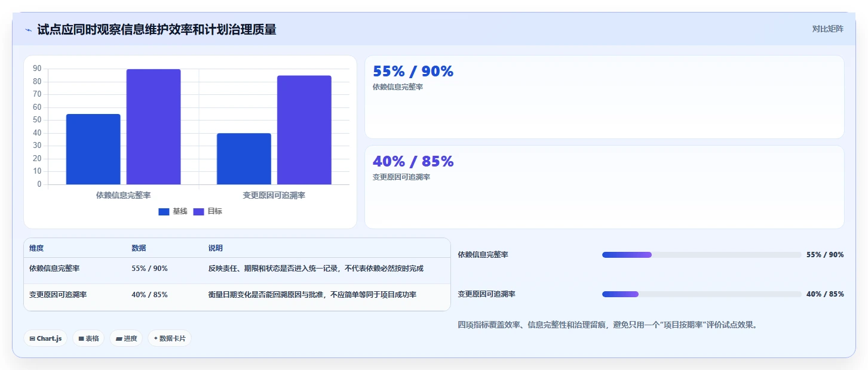Click the description starting with 衡量日期变化
Screen dimensions: 868x370
(312, 295)
